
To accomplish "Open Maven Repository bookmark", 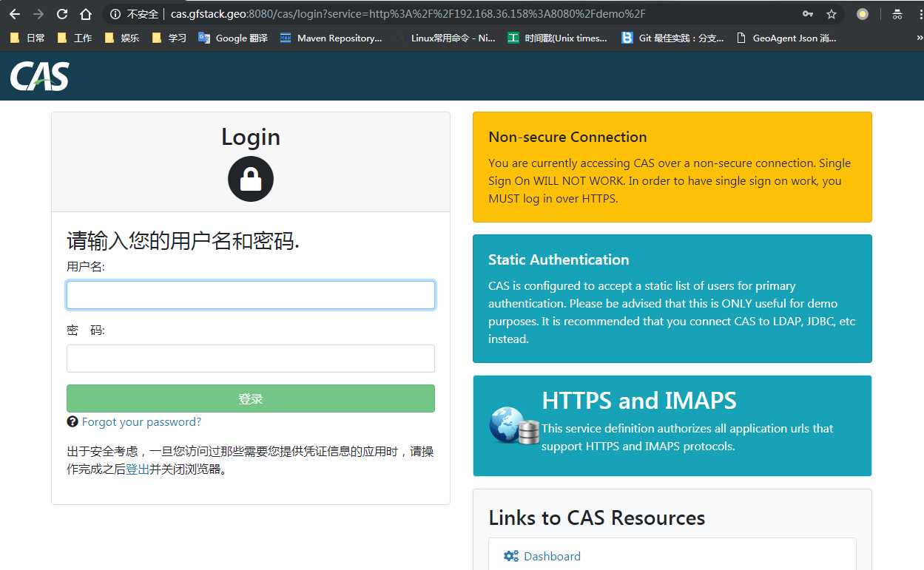I will (331, 38).
